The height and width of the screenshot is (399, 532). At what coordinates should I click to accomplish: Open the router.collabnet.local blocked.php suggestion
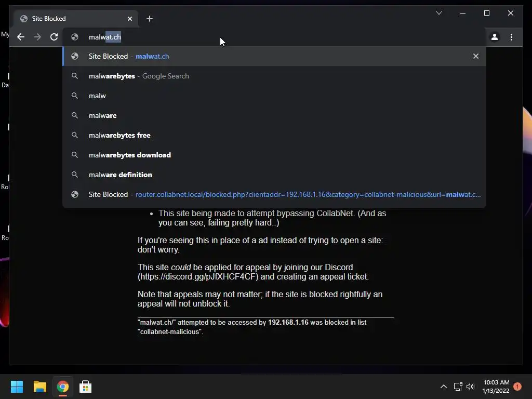point(274,194)
